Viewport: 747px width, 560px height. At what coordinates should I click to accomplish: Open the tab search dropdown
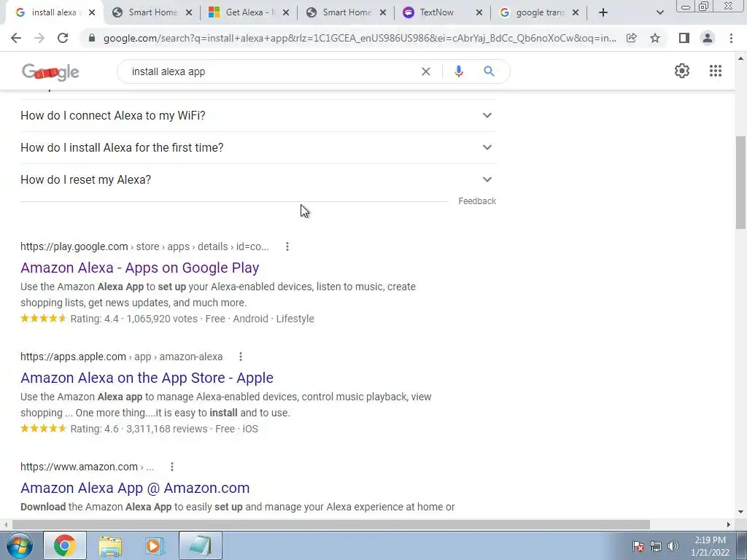tap(659, 12)
